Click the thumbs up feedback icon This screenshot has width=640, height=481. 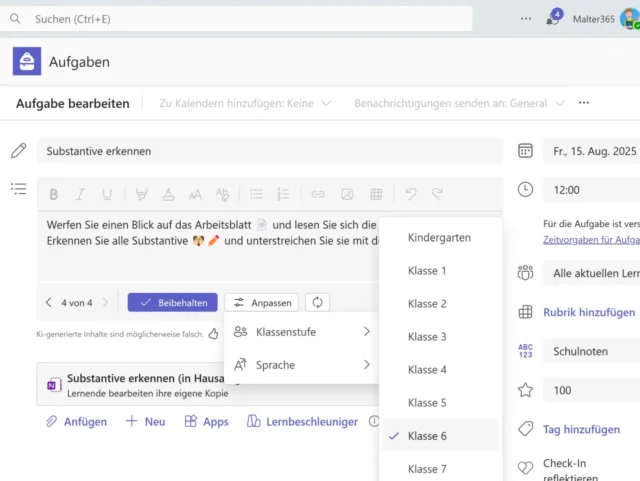coord(213,333)
